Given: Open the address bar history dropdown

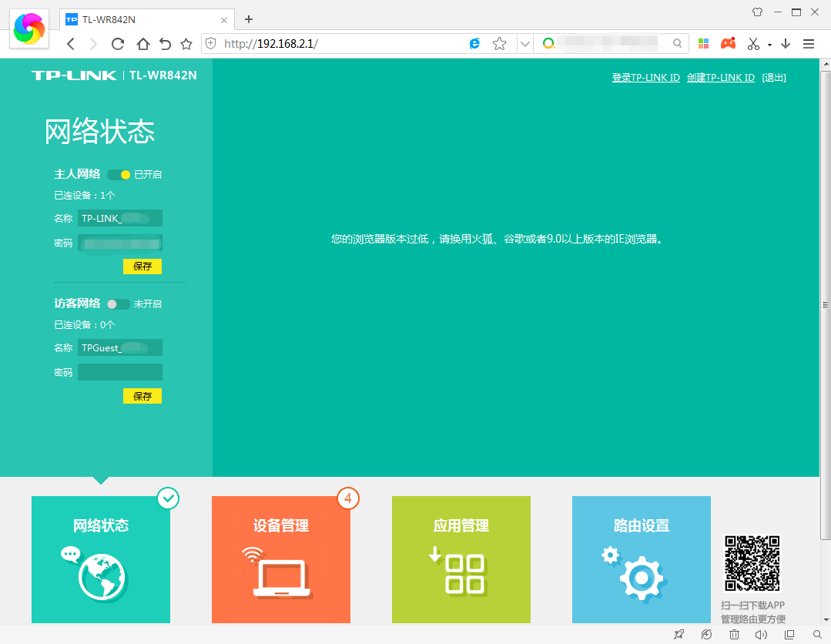Looking at the screenshot, I should click(524, 44).
